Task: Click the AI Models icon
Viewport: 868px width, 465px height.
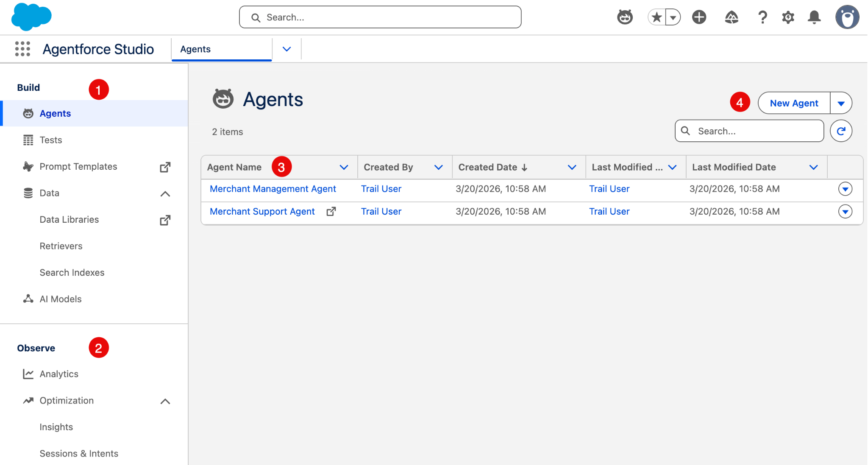Action: tap(28, 299)
